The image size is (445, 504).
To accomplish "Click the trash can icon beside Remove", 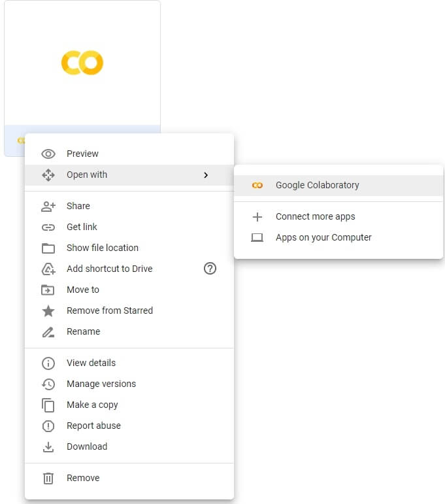I will pos(48,479).
